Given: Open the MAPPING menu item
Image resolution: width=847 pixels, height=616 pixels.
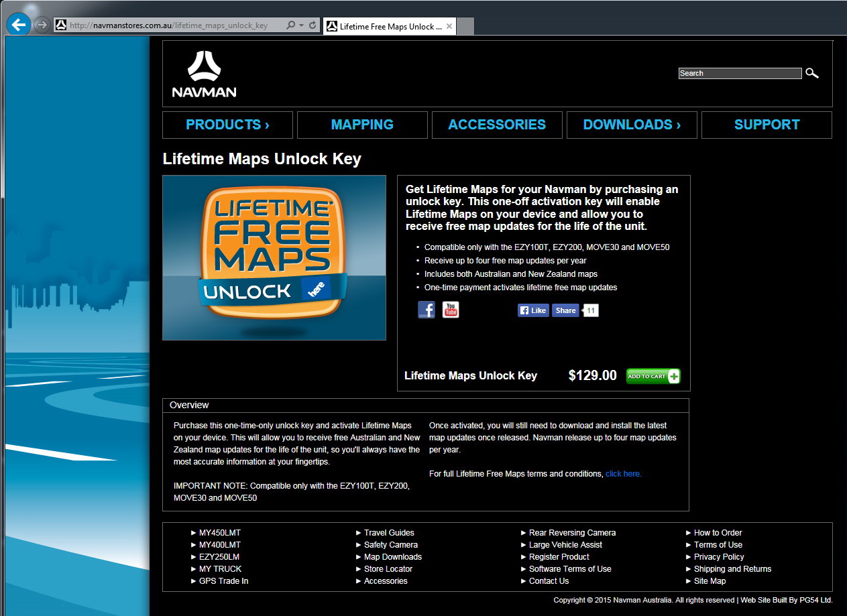Looking at the screenshot, I should [362, 125].
